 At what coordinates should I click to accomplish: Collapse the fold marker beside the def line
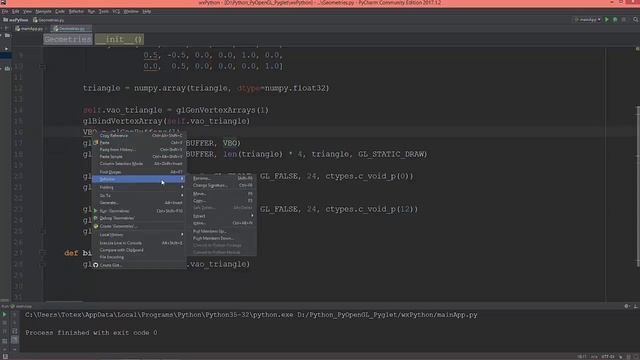42,253
